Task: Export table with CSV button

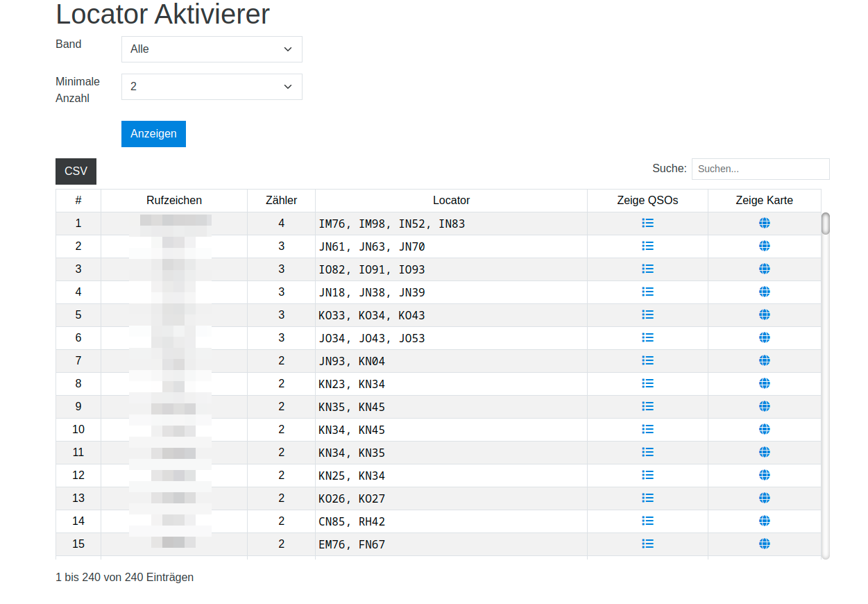Action: (x=76, y=171)
